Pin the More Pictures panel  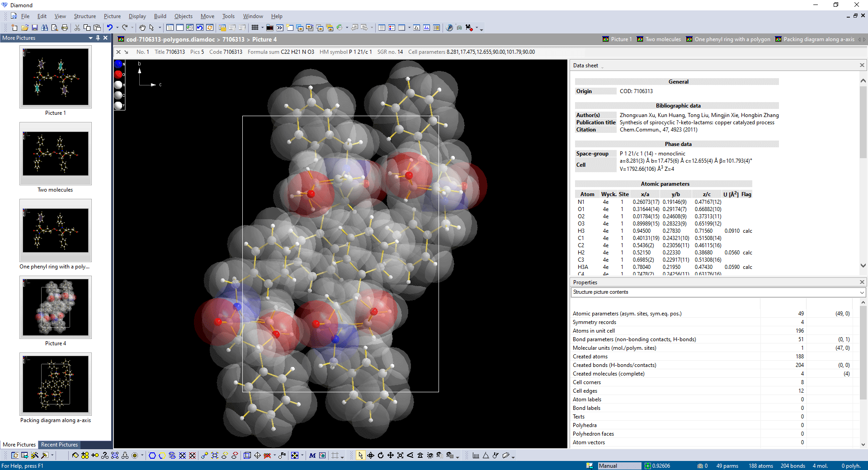98,38
